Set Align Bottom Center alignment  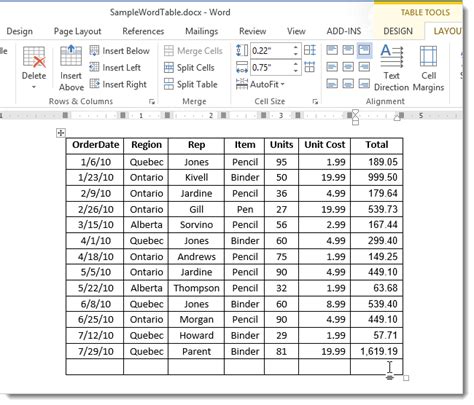[348, 83]
